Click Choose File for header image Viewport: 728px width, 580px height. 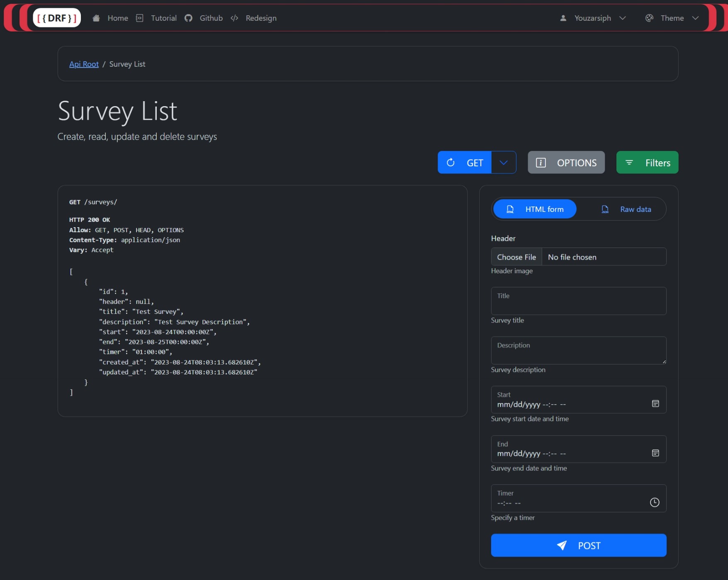[516, 257]
